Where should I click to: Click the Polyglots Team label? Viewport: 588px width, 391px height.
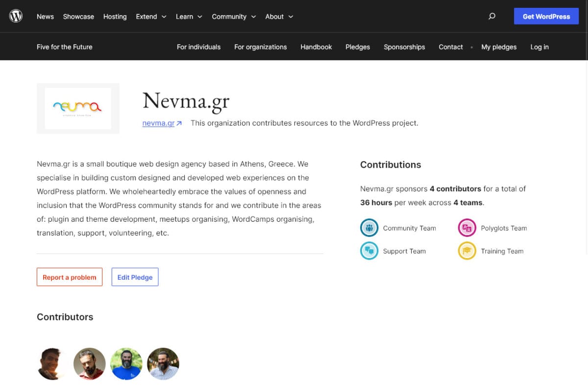(504, 228)
